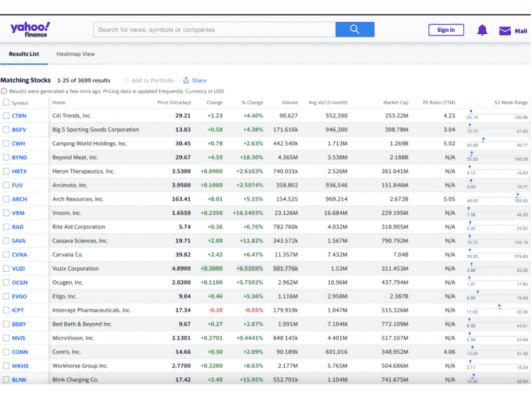The height and width of the screenshot is (397, 532).
Task: Sort by Price (Intraday) column header
Action: point(174,102)
